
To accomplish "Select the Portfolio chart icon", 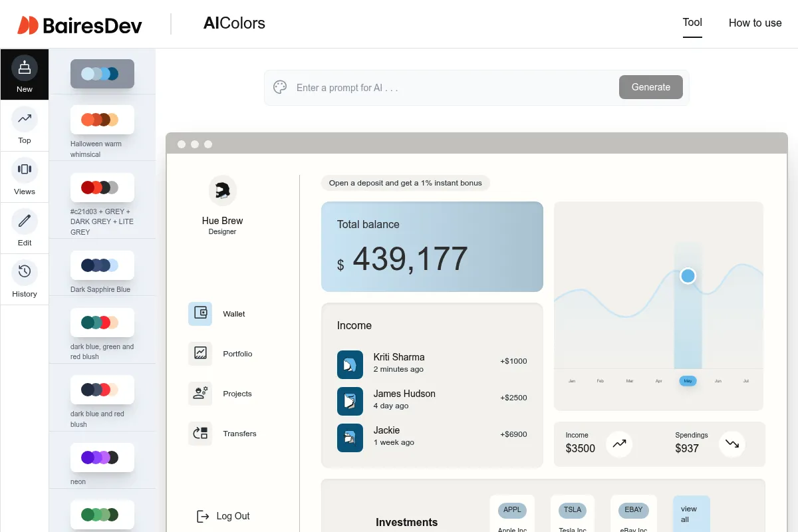I will tap(200, 353).
